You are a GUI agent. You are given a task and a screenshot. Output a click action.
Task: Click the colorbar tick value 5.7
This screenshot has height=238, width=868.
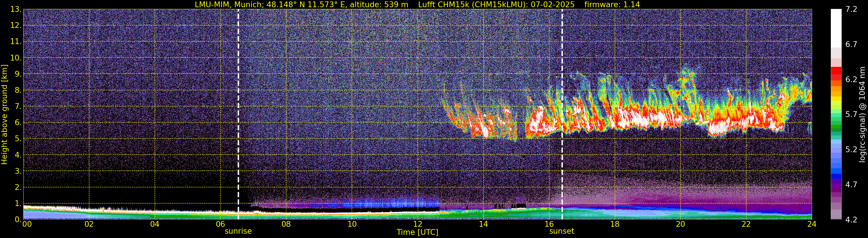click(851, 115)
